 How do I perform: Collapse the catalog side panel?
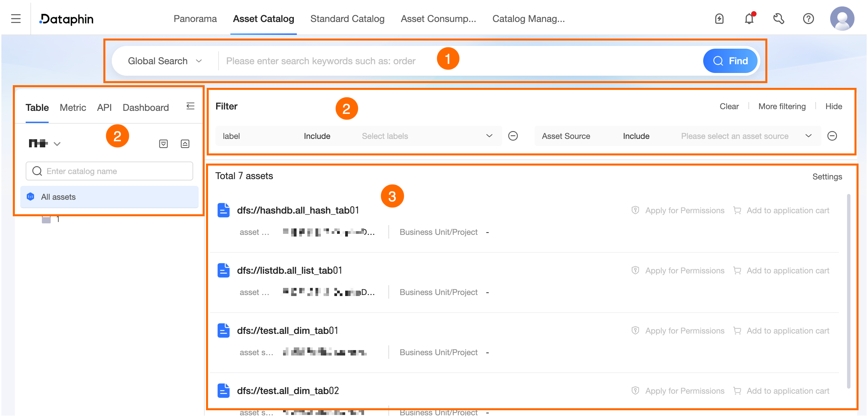[x=190, y=106]
